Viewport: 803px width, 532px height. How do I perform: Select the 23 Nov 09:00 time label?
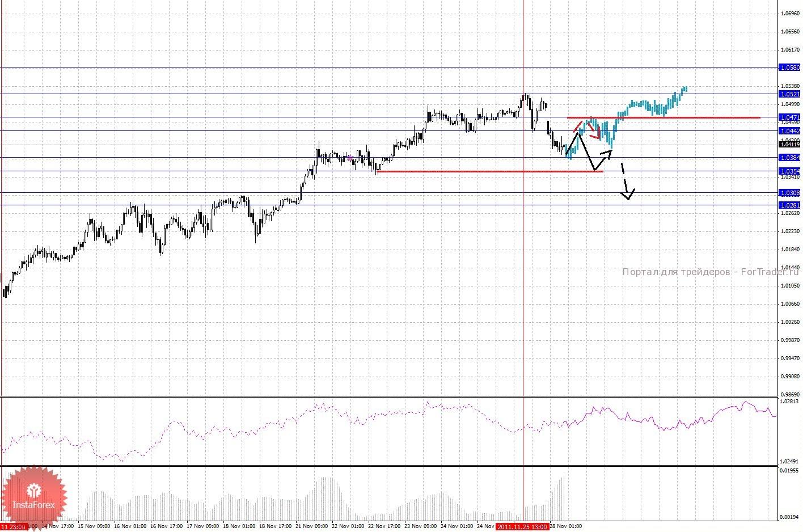(x=421, y=527)
